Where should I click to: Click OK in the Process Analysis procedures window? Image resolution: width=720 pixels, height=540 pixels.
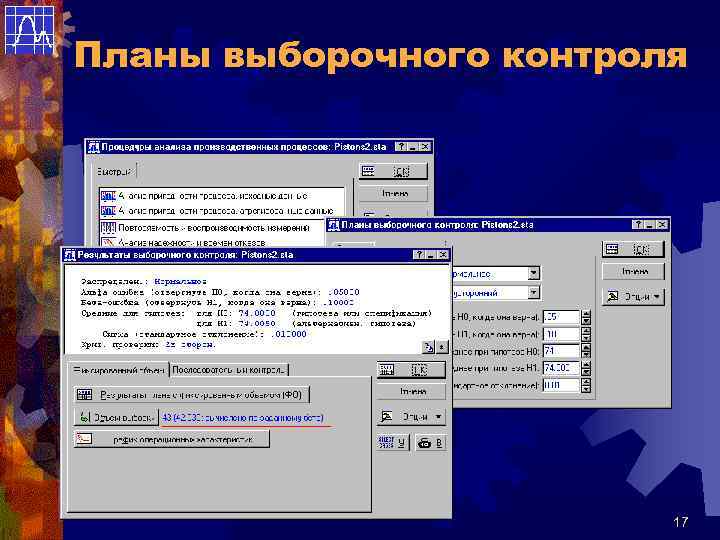click(x=393, y=171)
